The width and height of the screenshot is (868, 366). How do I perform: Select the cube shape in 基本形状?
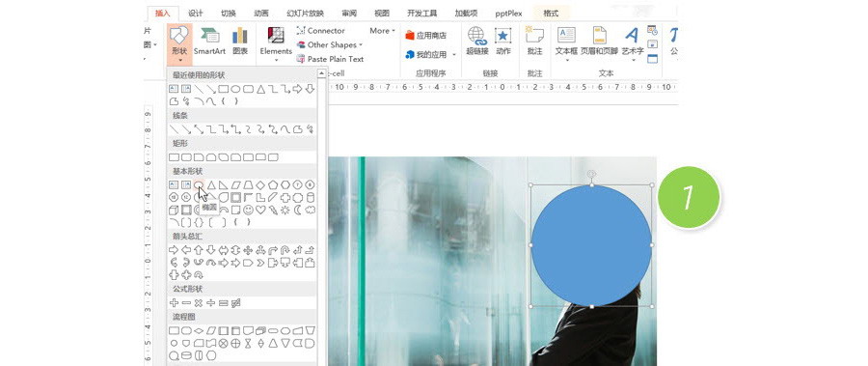click(174, 210)
